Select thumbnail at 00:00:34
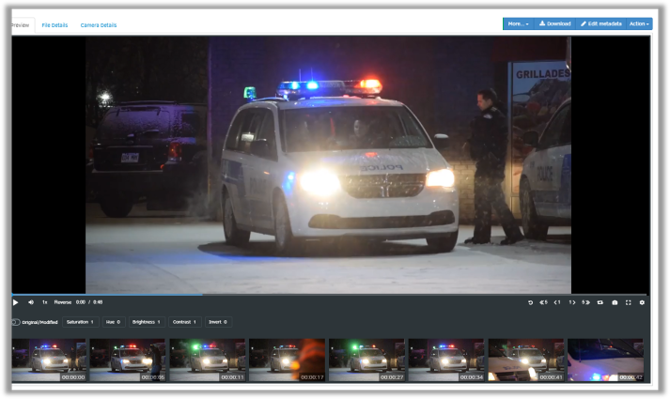The height and width of the screenshot is (399, 670). [x=446, y=360]
